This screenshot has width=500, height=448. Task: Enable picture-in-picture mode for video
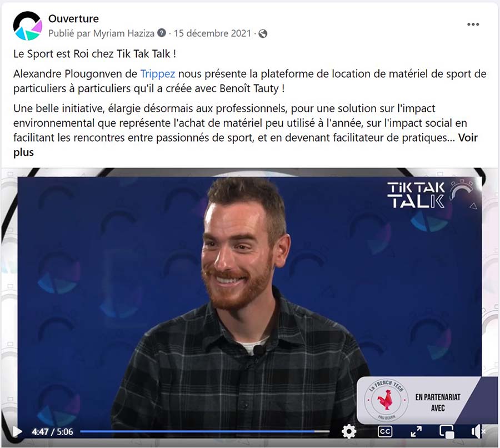(x=447, y=432)
